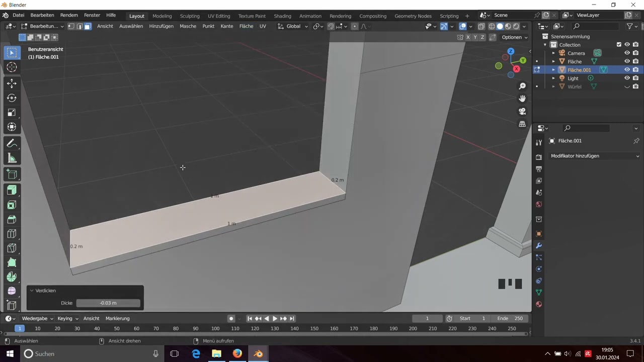Switch orthographic perspective grid icon
The image size is (644, 362).
pyautogui.click(x=522, y=124)
